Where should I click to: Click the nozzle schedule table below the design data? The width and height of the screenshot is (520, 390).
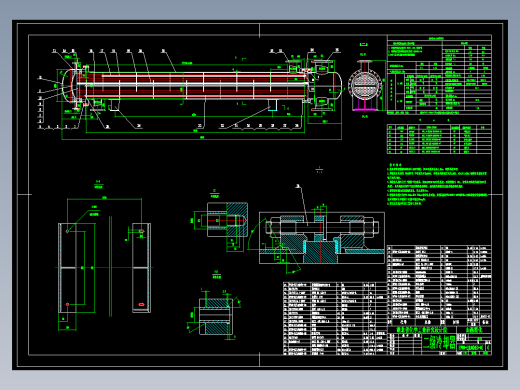click(x=439, y=139)
